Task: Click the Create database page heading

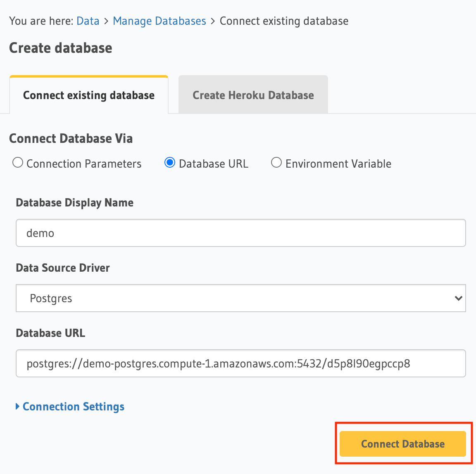Action: (61, 48)
